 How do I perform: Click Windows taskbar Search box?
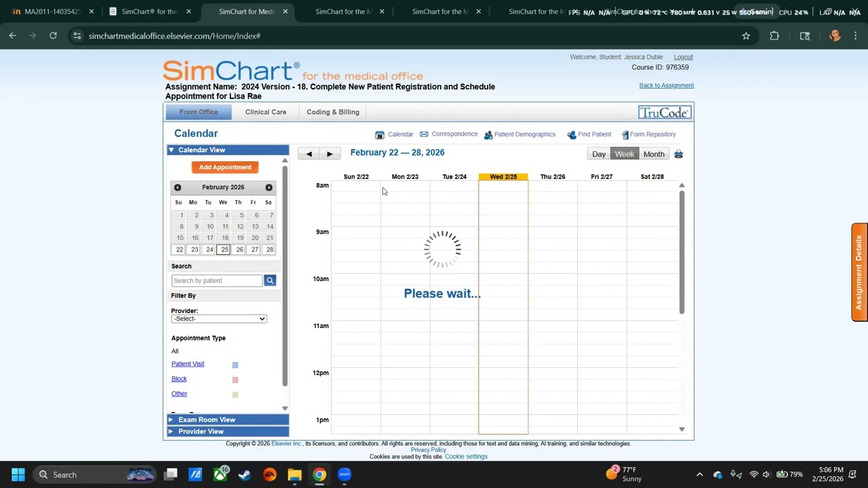click(x=95, y=474)
